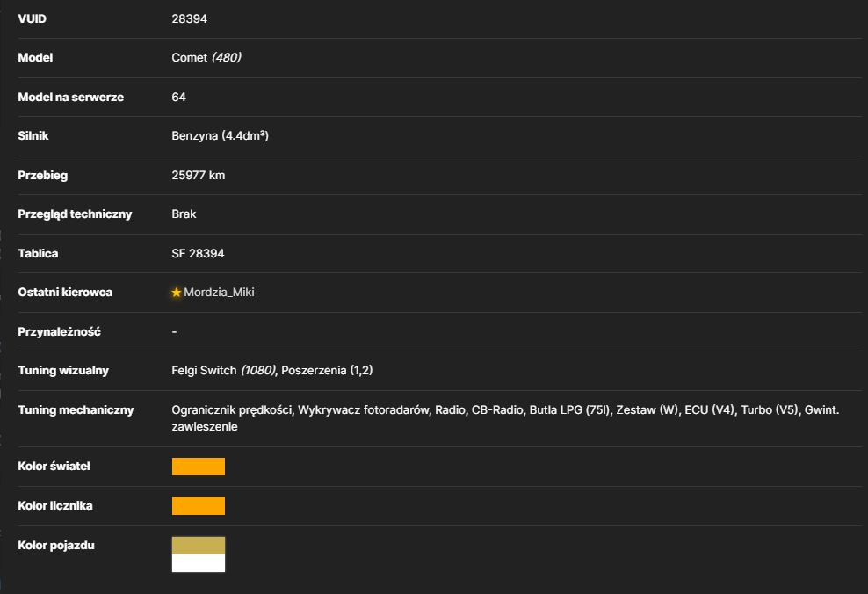Viewport: 868px width, 594px height.
Task: Click the Felgi Switch tuning entry
Action: [x=224, y=370]
